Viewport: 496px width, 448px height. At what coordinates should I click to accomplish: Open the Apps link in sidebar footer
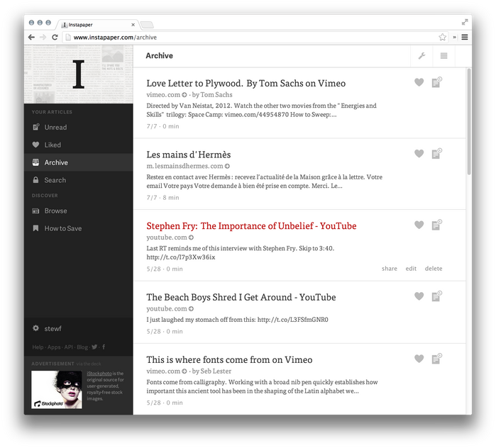[54, 347]
